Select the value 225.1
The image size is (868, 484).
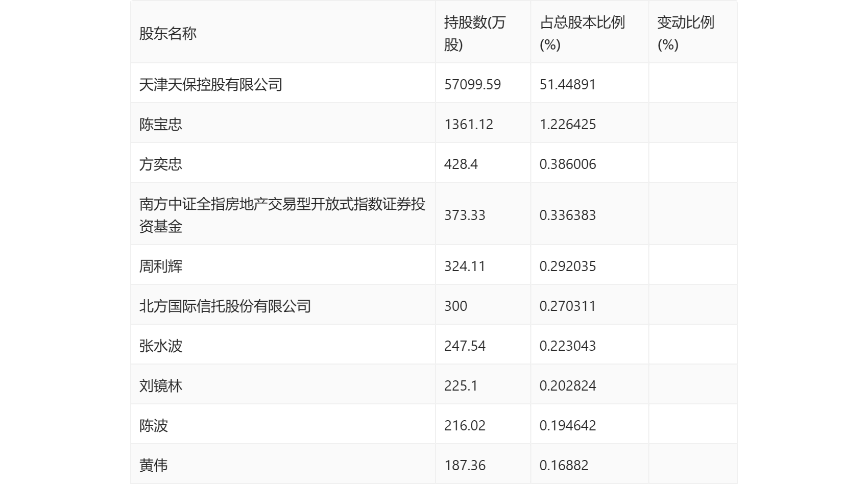[x=461, y=386]
